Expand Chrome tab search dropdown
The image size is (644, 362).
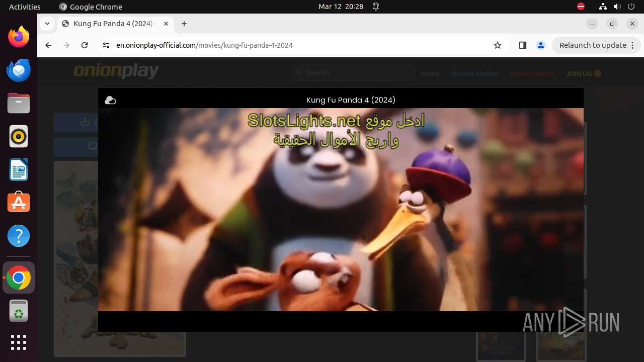tap(47, 24)
